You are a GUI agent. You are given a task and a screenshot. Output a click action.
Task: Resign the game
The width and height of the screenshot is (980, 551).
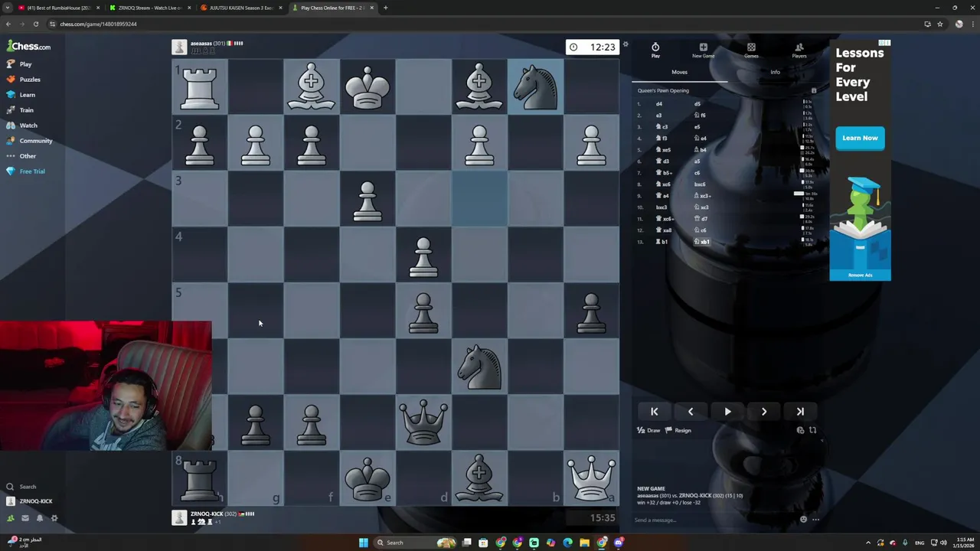tap(678, 430)
